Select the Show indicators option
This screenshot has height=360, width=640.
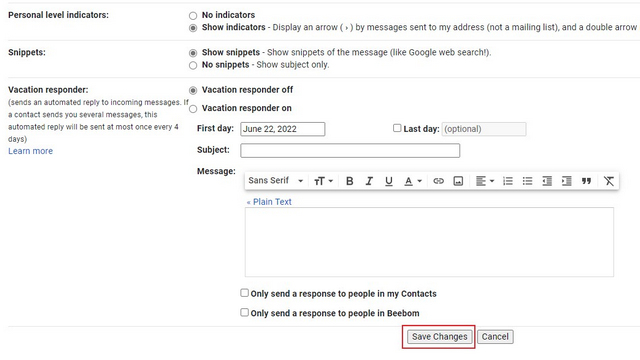tap(193, 28)
